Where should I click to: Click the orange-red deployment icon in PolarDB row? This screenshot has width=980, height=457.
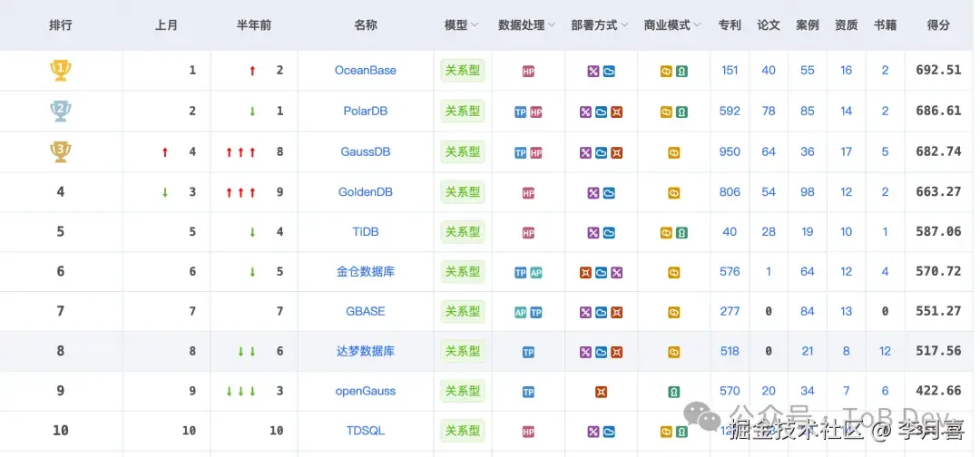pos(617,112)
